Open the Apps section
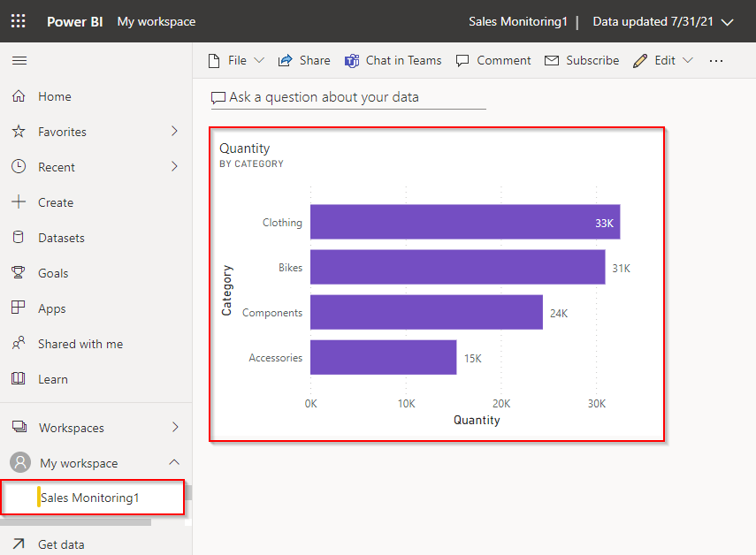This screenshot has width=756, height=555. 51,308
